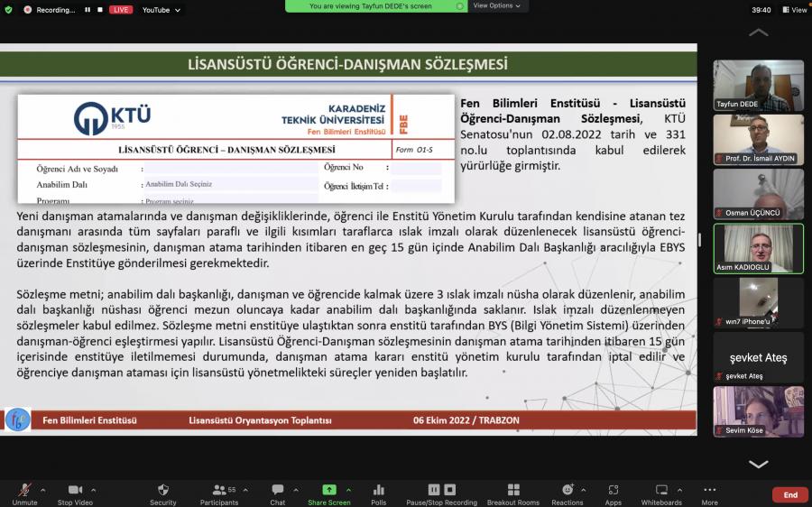Open audio options arrow beside Unmute

point(43,490)
